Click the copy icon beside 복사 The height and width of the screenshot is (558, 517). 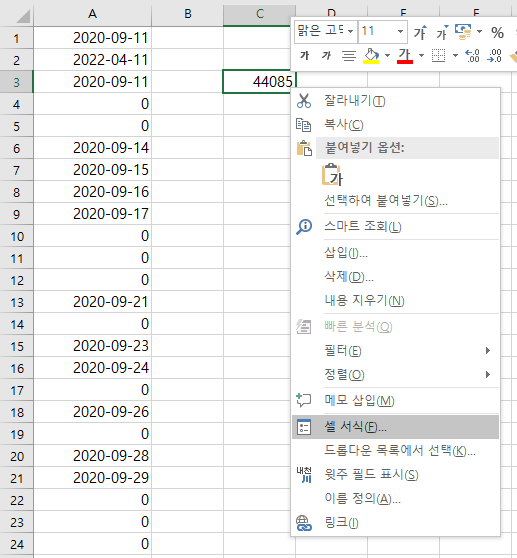[x=304, y=125]
